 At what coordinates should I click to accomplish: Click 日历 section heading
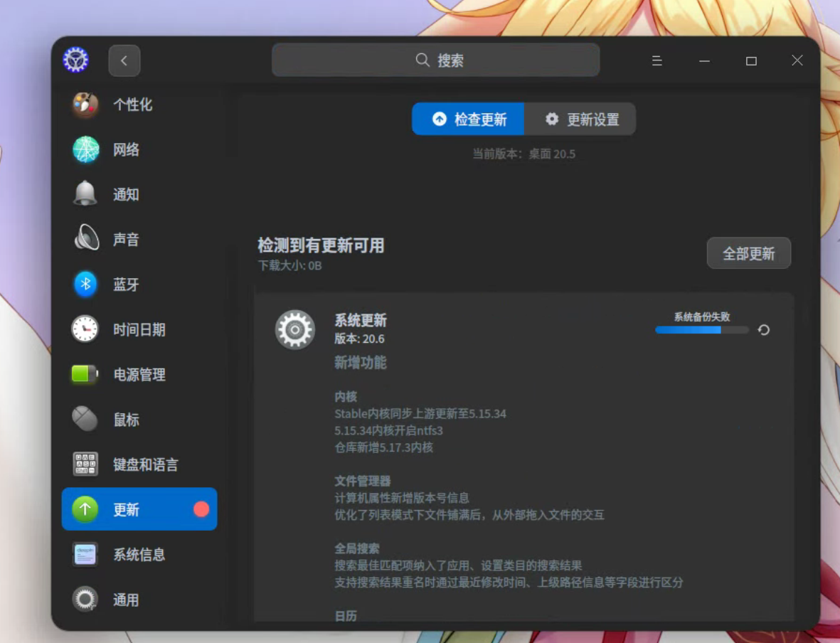(x=346, y=616)
